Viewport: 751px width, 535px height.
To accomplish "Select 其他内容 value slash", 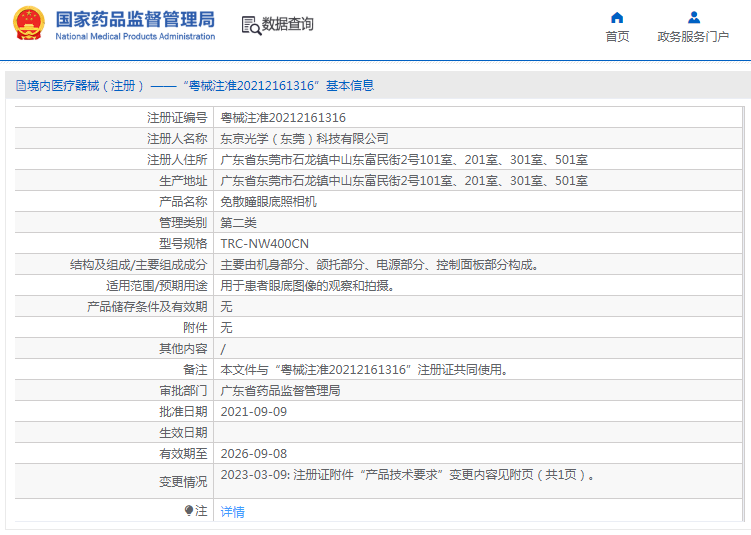I will [x=223, y=349].
